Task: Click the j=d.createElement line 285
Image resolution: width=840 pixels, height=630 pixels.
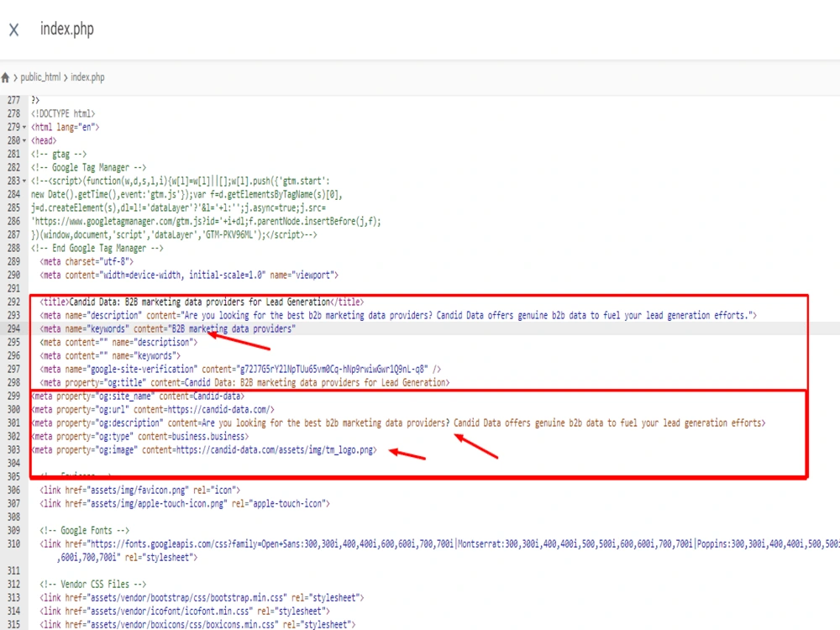Action: click(x=178, y=207)
